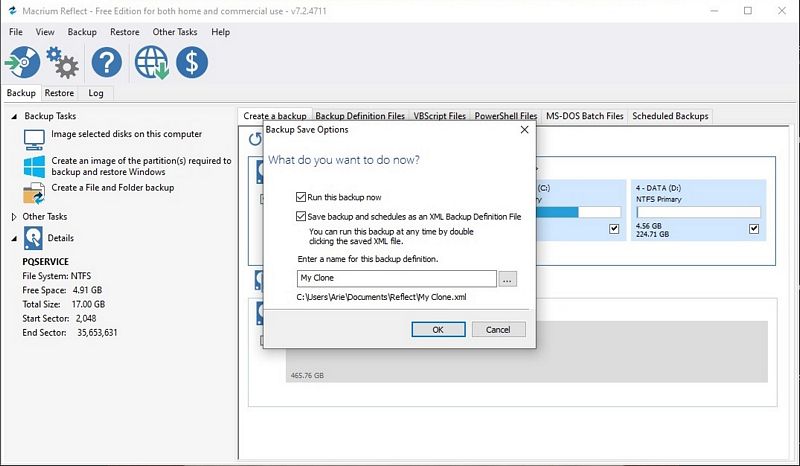Click the backup disk image toolbar icon

(x=22, y=63)
